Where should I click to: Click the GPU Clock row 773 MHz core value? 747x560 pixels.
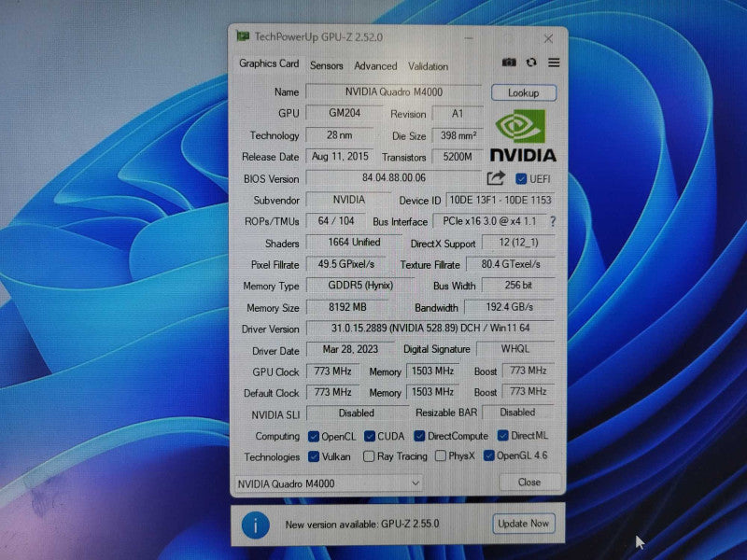(332, 371)
